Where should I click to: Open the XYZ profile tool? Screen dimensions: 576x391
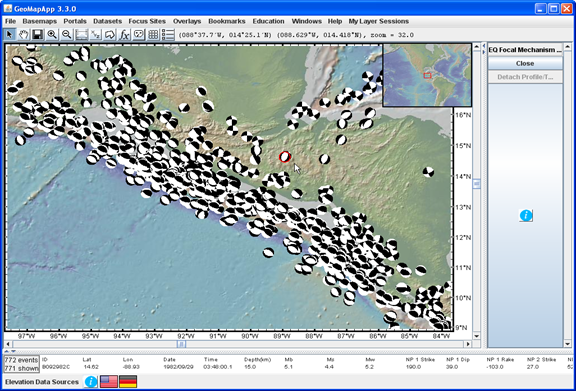tap(96, 35)
